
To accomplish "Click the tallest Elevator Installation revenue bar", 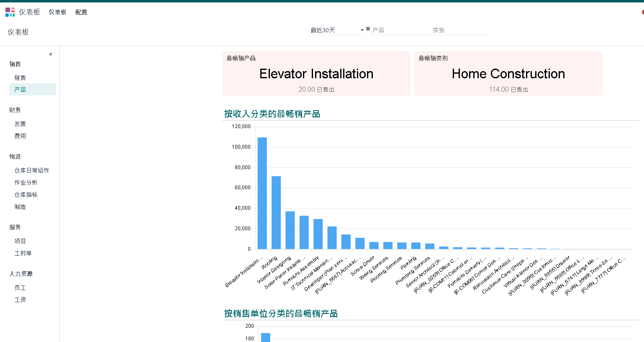I will point(262,193).
